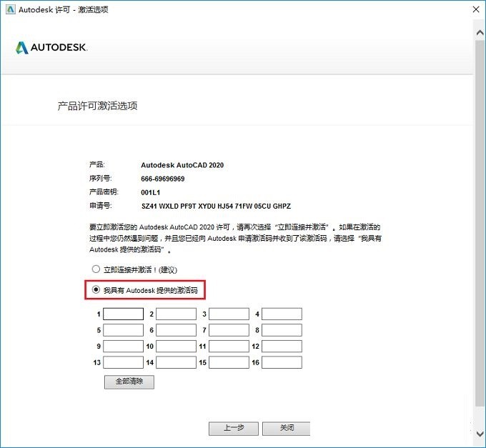Click activation code field 6
Screen dimensions: 486x448
(176, 330)
